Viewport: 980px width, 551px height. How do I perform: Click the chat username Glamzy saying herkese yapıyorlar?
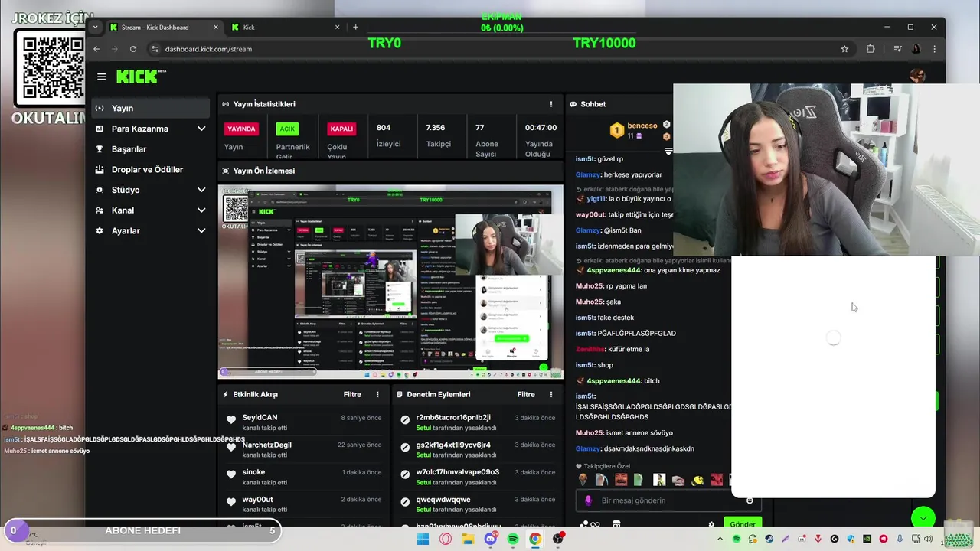click(x=588, y=175)
